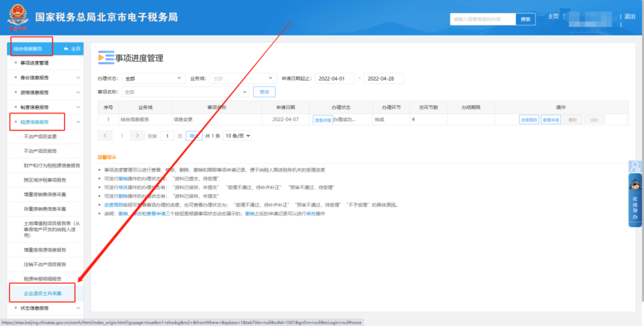This screenshot has height=326, width=644.
Task: Open 注销不动产项目报告 item
Action: (45, 265)
